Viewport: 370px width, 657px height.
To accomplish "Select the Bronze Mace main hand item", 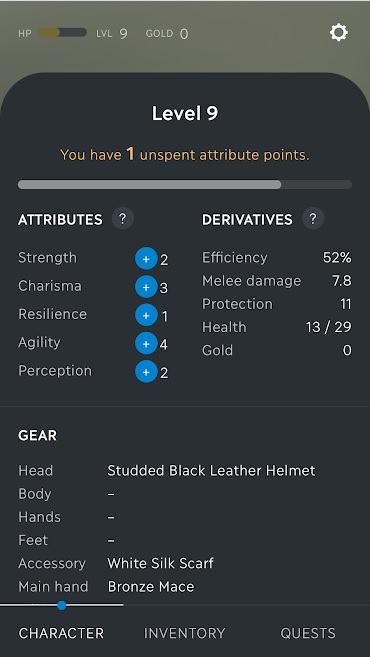I will 151,587.
